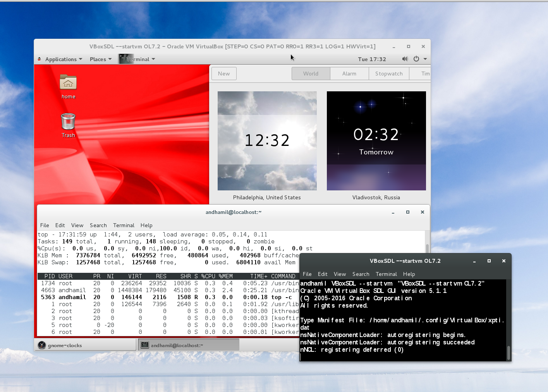The height and width of the screenshot is (392, 548).
Task: Select the Vladivostok clock thumbnail
Action: click(x=376, y=141)
